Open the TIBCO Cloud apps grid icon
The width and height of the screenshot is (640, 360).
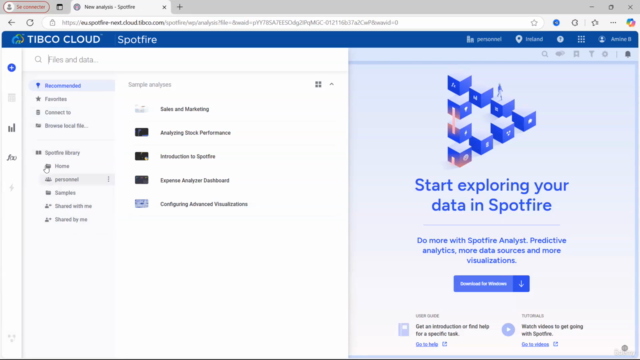(x=581, y=39)
